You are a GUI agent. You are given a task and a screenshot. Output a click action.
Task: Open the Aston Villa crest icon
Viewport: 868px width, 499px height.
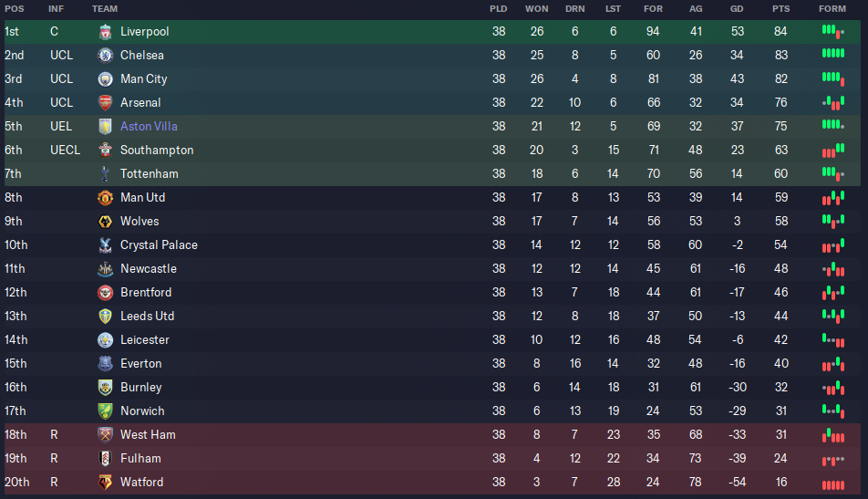coord(105,127)
